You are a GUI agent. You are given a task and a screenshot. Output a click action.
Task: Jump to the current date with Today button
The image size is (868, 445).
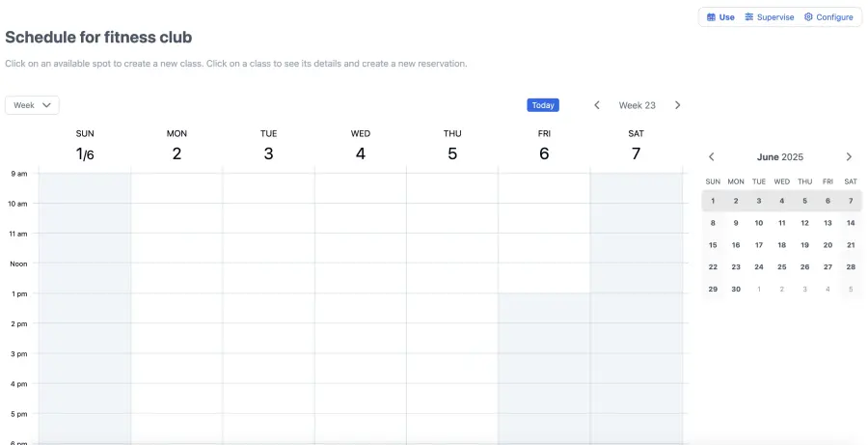[x=543, y=105]
